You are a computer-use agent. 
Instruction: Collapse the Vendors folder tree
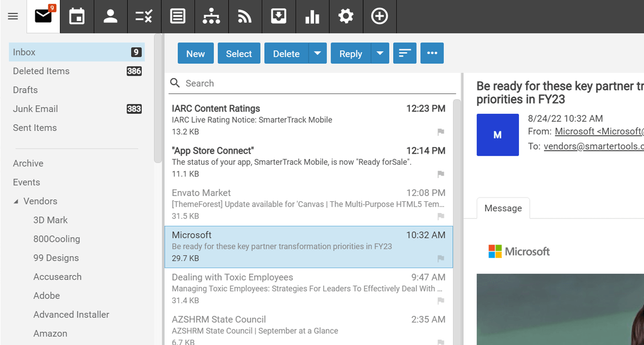pyautogui.click(x=17, y=202)
